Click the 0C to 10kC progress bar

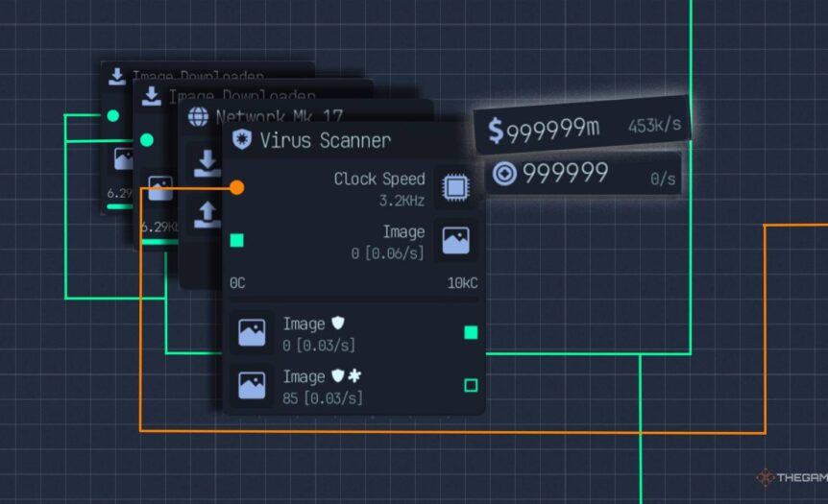[353, 300]
